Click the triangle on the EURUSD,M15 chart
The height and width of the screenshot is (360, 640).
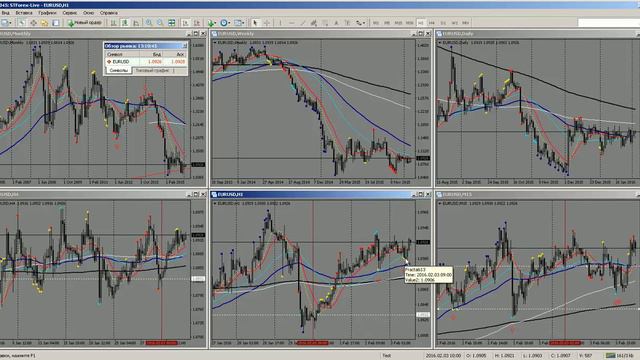(x=440, y=203)
